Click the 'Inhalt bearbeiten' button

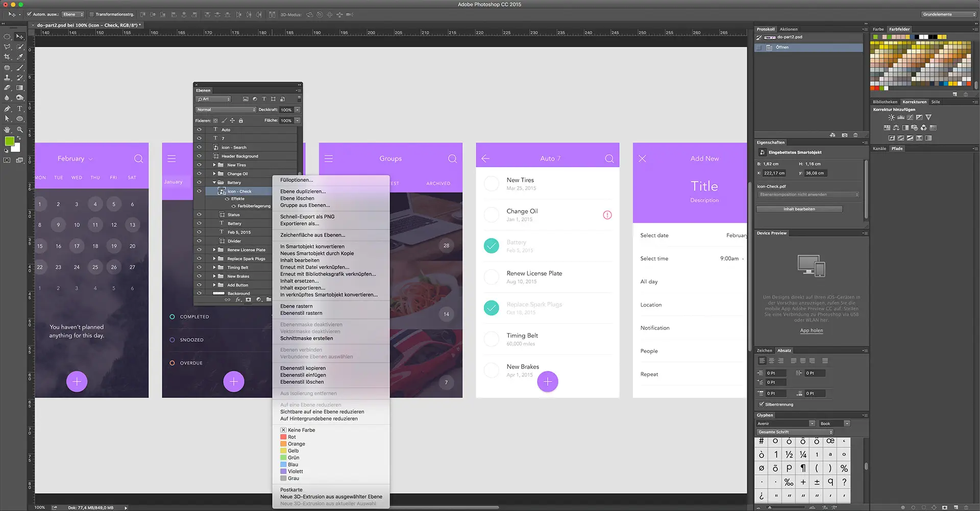tap(799, 209)
